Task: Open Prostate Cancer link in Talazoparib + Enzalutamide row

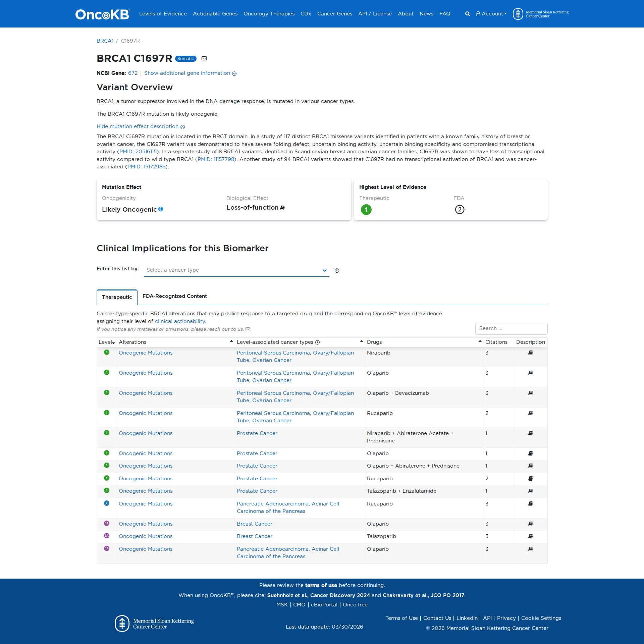Action: (257, 491)
